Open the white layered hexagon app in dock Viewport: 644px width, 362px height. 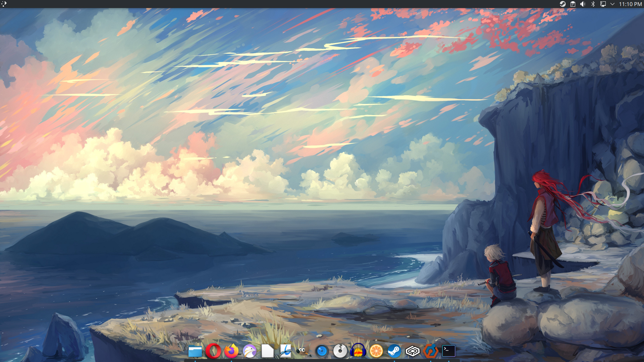point(413,351)
